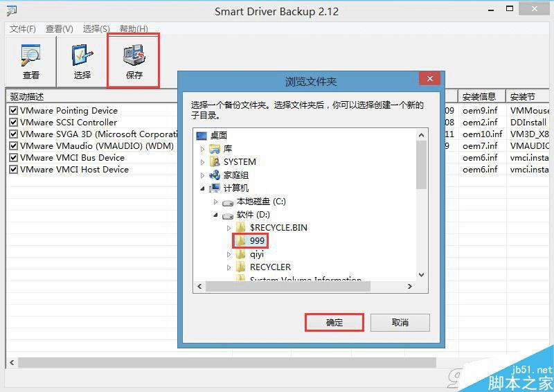
Task: Open the 帮助(H) menu
Action: (134, 28)
